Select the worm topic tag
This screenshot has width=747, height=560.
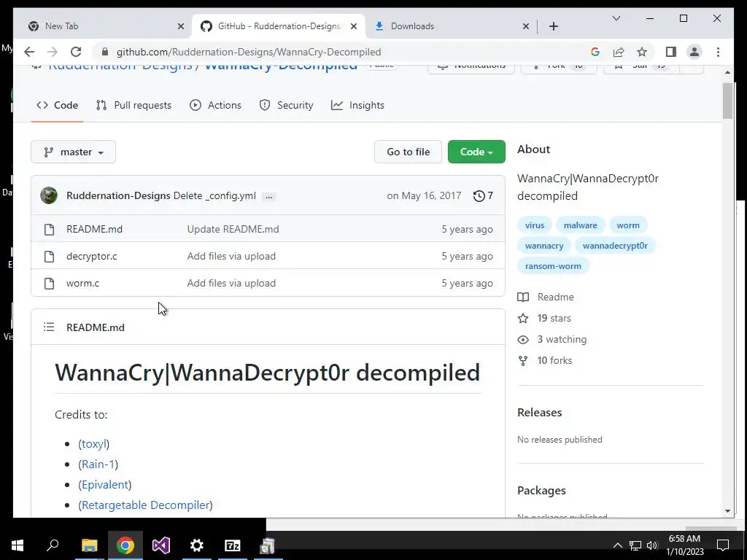click(x=628, y=225)
